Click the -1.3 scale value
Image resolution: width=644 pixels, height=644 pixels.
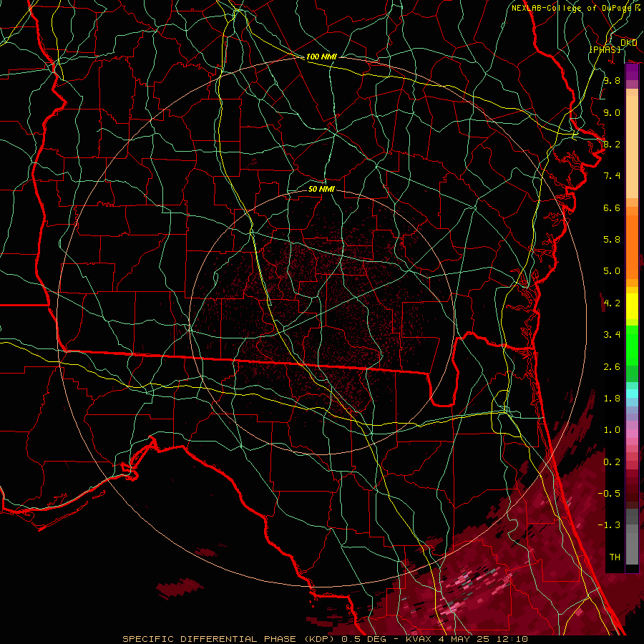click(x=610, y=525)
